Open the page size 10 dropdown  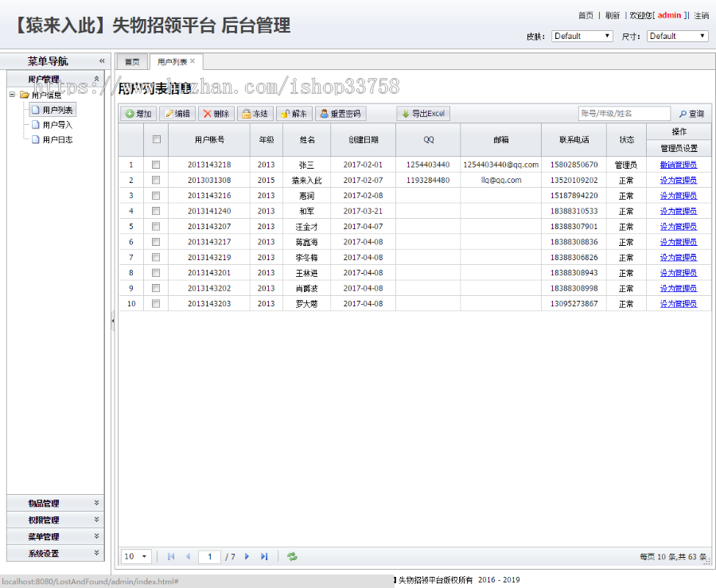pyautogui.click(x=134, y=556)
